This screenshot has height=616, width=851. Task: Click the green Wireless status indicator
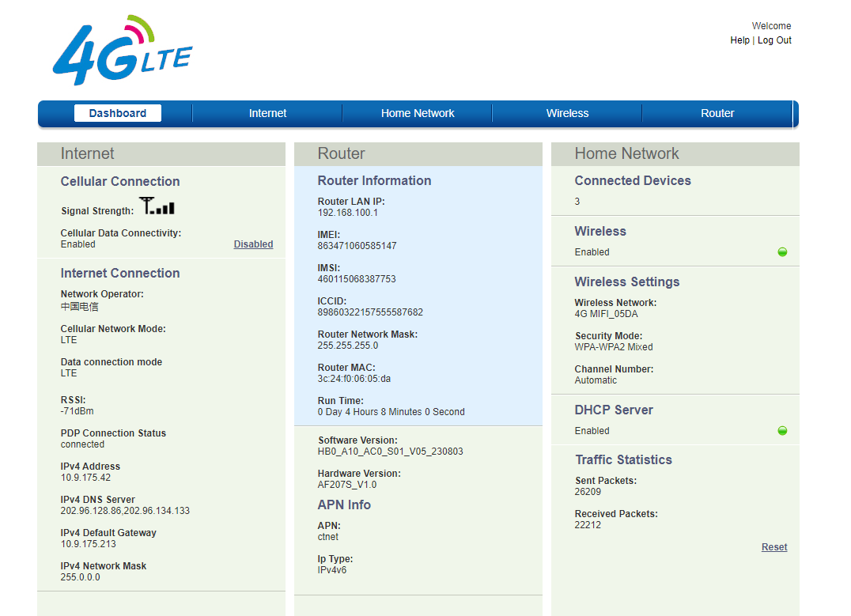tap(782, 252)
